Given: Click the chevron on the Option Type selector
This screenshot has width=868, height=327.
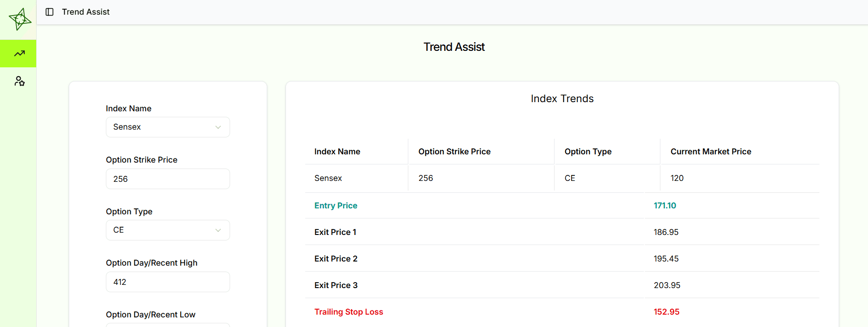Looking at the screenshot, I should point(218,230).
